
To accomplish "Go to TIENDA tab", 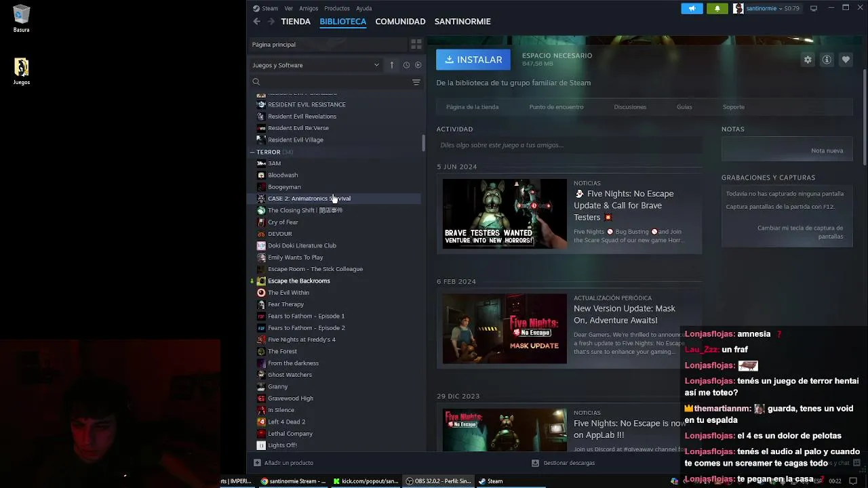I will 296,22.
